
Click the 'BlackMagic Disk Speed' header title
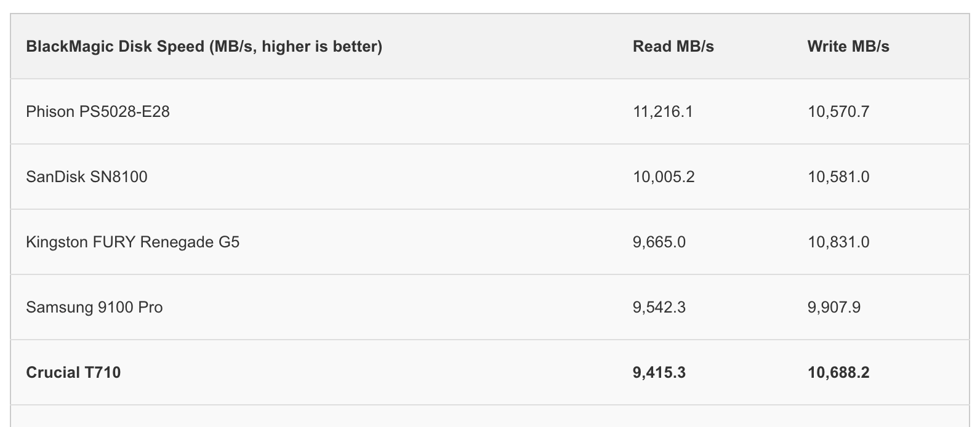click(114, 47)
